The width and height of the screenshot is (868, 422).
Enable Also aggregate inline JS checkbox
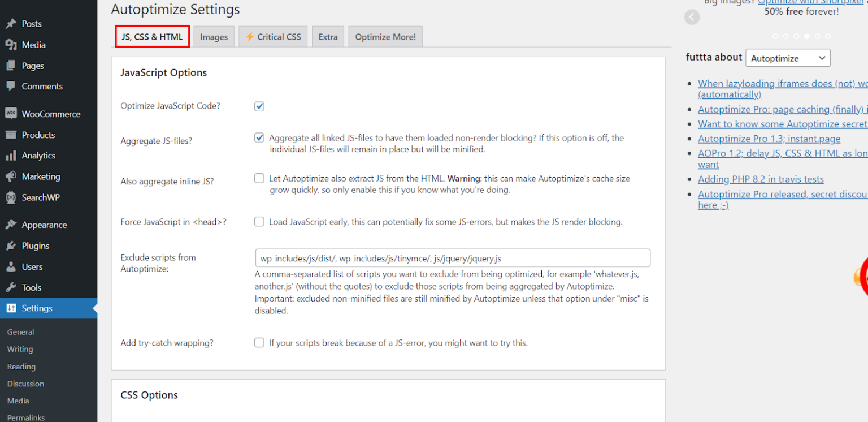point(259,178)
